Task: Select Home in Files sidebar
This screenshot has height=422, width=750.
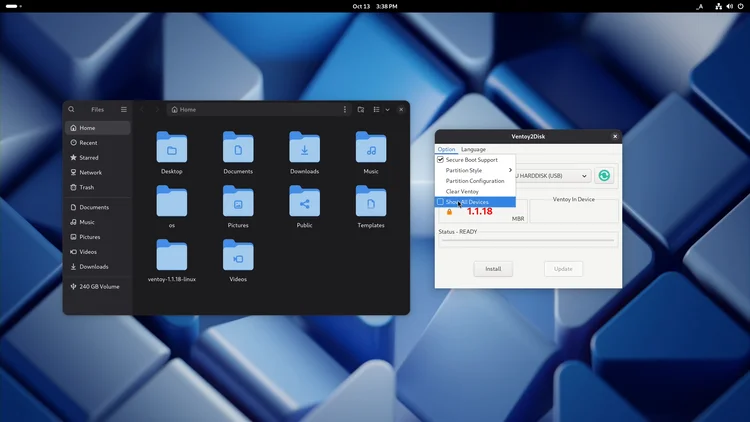Action: coord(98,128)
